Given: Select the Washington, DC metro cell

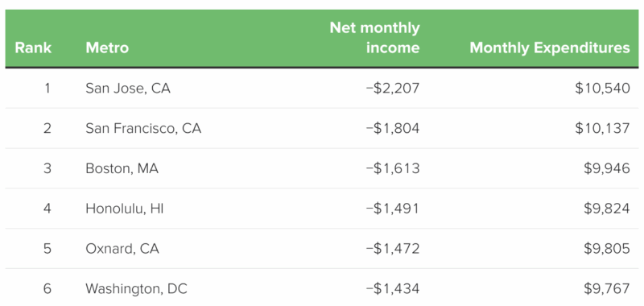Looking at the screenshot, I should tap(136, 289).
